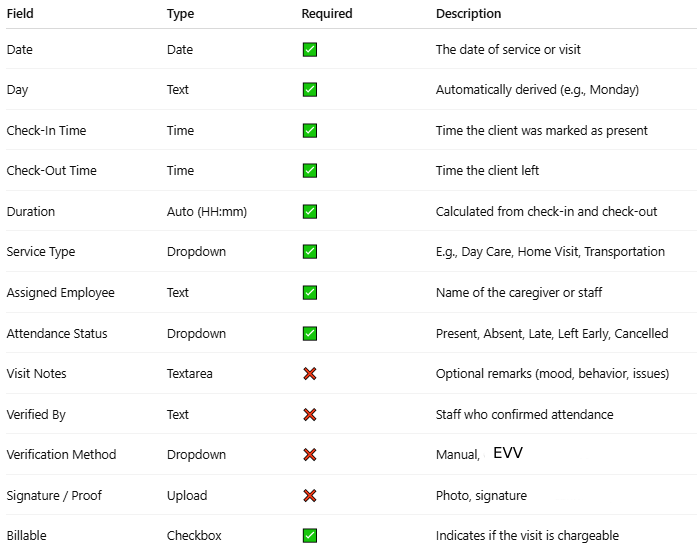Click the red X for Signature / Proof
Viewport: 697px width, 559px height.
click(310, 495)
